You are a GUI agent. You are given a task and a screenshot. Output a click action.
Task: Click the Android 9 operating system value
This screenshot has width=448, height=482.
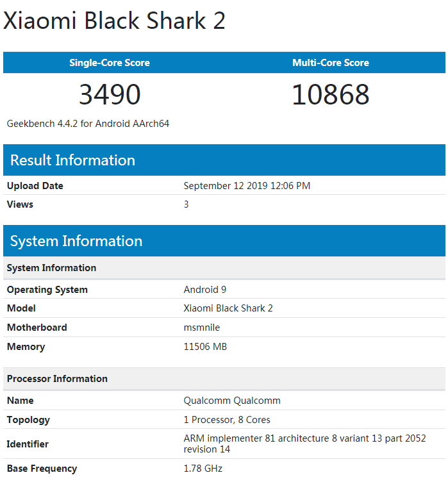[x=205, y=290]
